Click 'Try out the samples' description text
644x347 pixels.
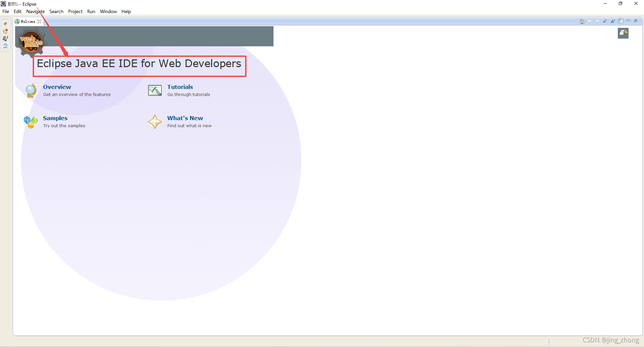[64, 126]
